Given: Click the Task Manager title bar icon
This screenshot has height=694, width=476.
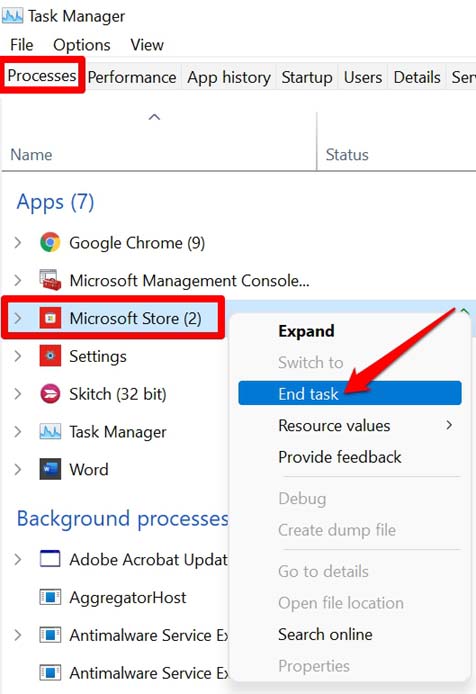Looking at the screenshot, I should click(x=12, y=16).
